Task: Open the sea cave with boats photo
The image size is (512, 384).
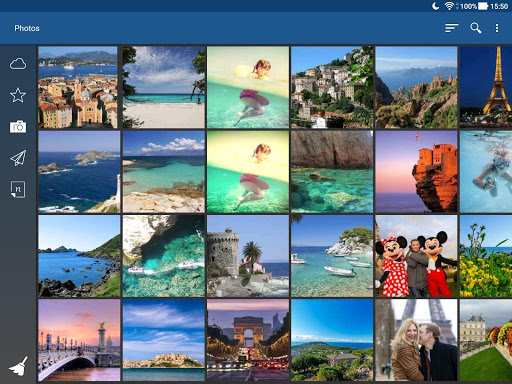Action: click(164, 256)
